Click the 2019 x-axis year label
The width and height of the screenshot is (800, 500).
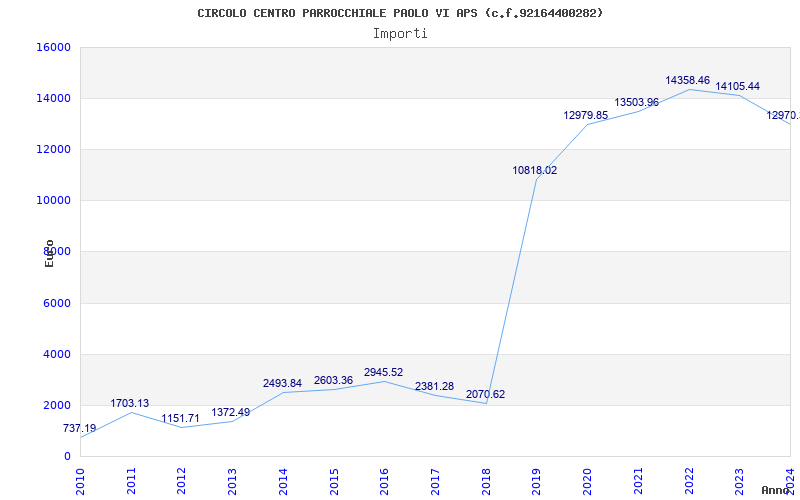[536, 482]
